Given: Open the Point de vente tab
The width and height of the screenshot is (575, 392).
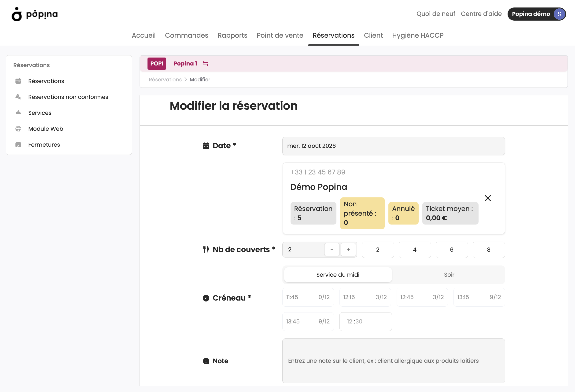Looking at the screenshot, I should (x=280, y=35).
